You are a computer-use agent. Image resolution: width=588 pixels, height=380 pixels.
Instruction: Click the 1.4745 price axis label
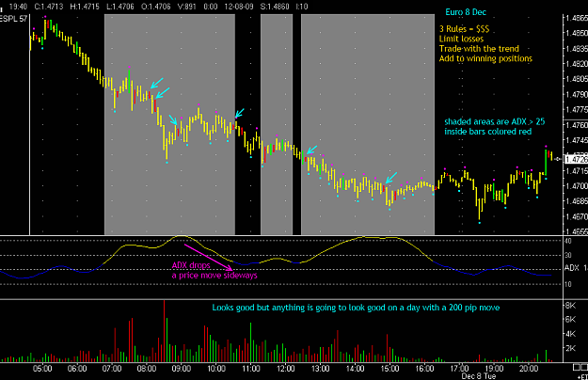coord(577,140)
